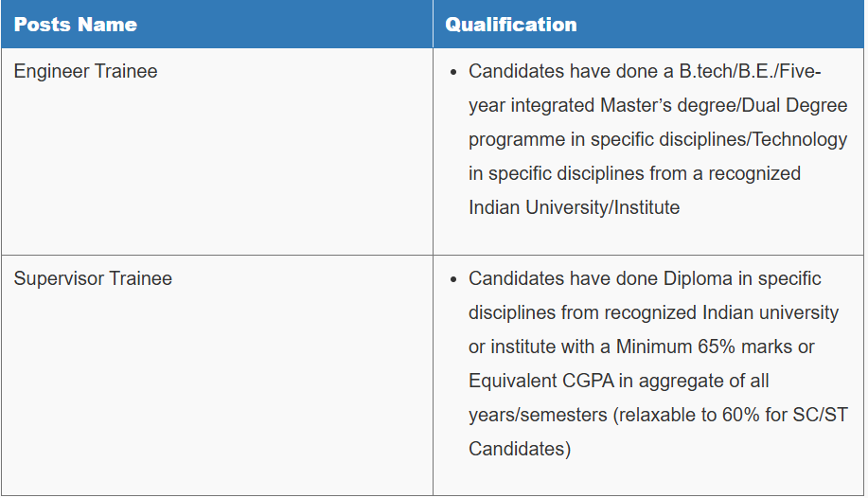Screen dimensions: 868x498
Task: Click the word 'Diploma' in second row
Action: [x=698, y=278]
